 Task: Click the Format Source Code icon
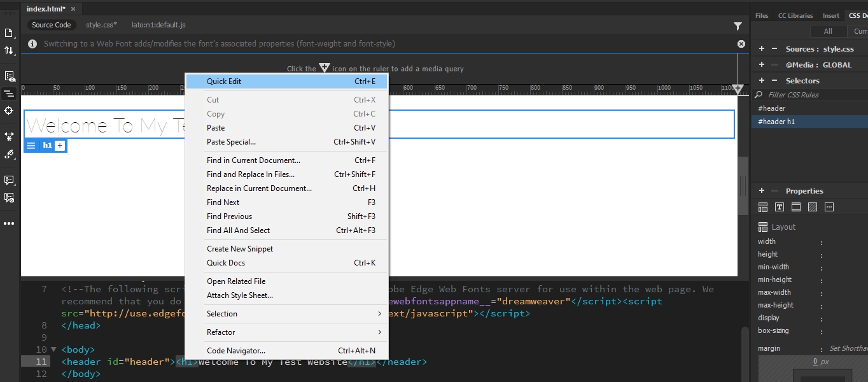coord(9,154)
